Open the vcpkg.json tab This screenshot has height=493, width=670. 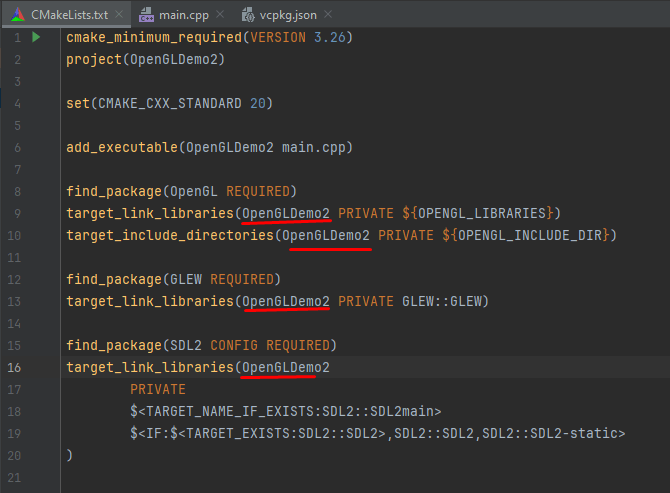point(288,15)
